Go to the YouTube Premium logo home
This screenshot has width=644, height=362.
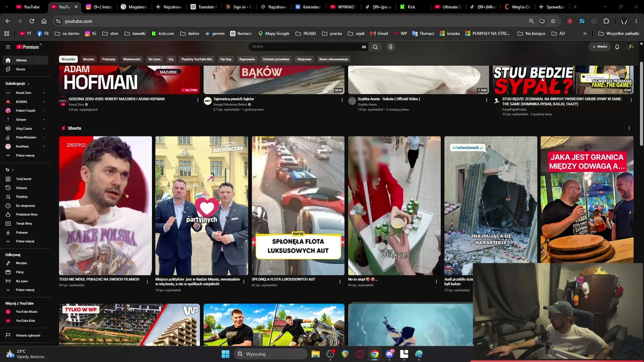pos(28,47)
